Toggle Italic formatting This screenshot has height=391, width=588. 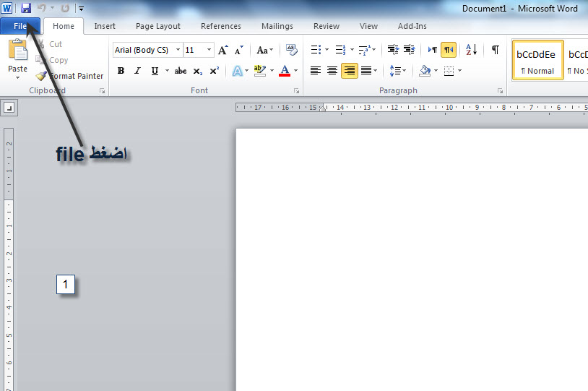(137, 71)
